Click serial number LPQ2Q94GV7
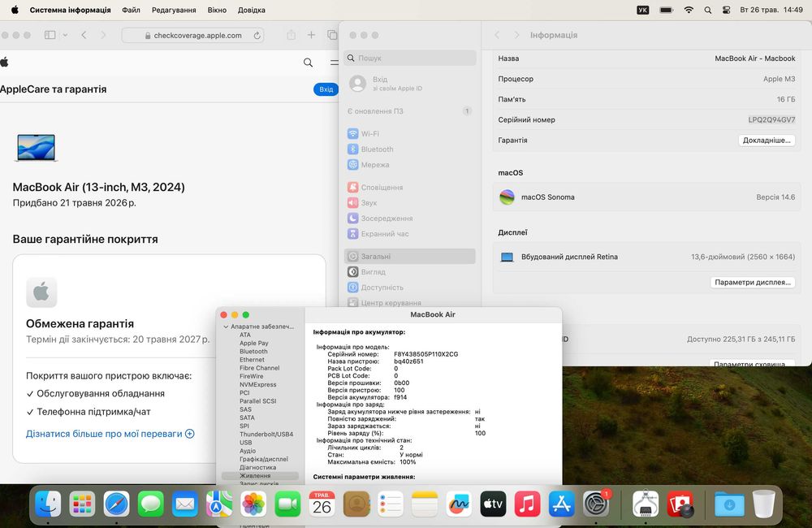Screen dimensions: 812x528 (x=771, y=119)
